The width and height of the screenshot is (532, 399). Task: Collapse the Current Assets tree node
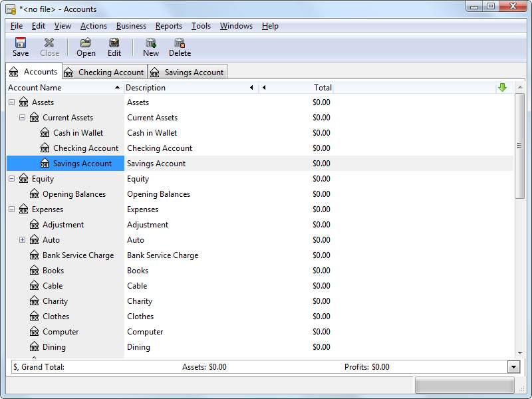[22, 118]
